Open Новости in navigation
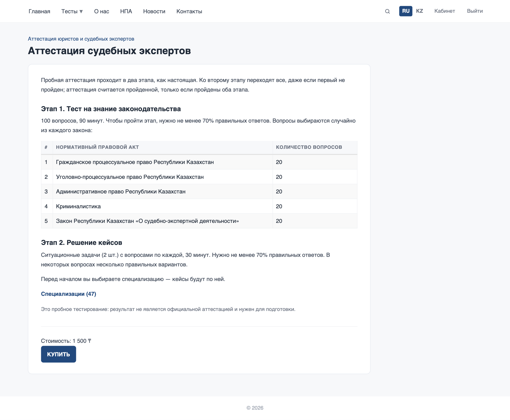Image resolution: width=510 pixels, height=420 pixels. (154, 11)
